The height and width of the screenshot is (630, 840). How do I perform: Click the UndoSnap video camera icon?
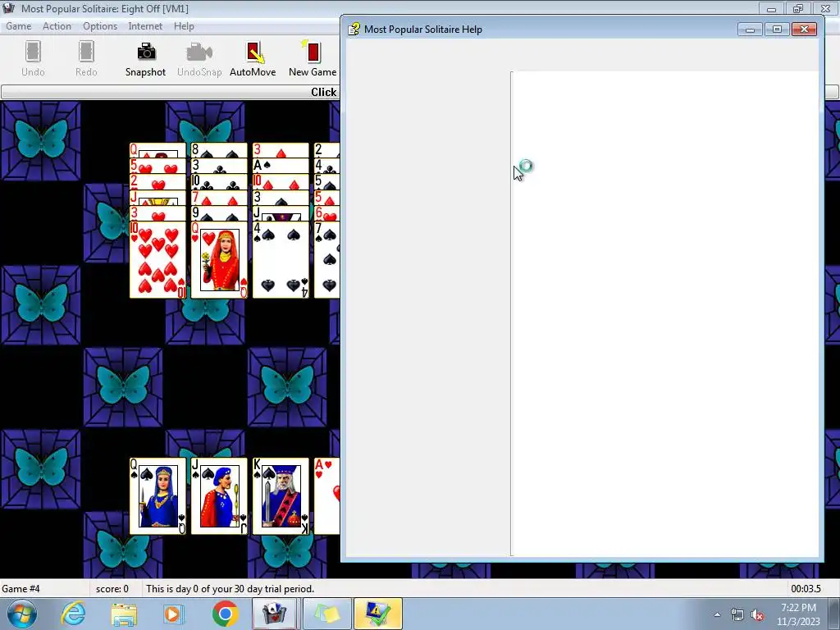[199, 59]
